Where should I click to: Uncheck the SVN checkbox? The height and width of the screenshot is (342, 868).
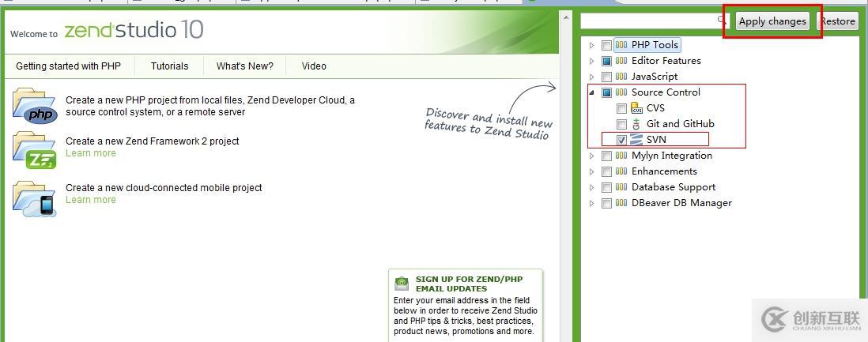click(621, 140)
